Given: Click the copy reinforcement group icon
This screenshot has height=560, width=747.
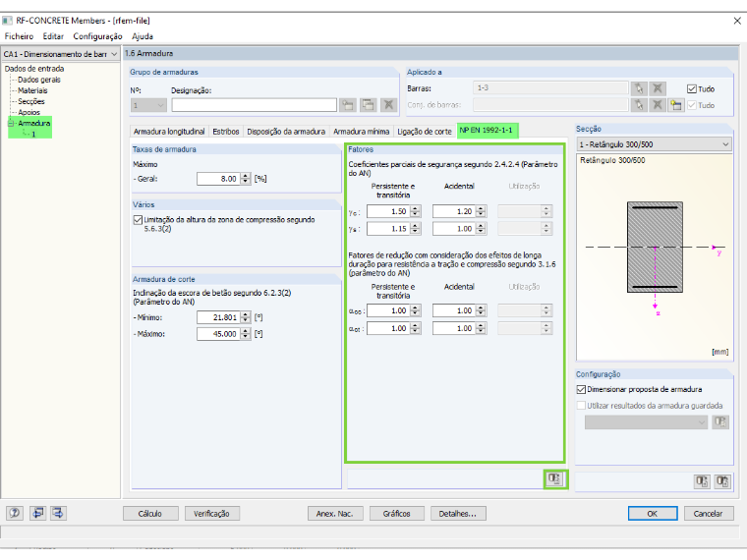Looking at the screenshot, I should [x=369, y=105].
